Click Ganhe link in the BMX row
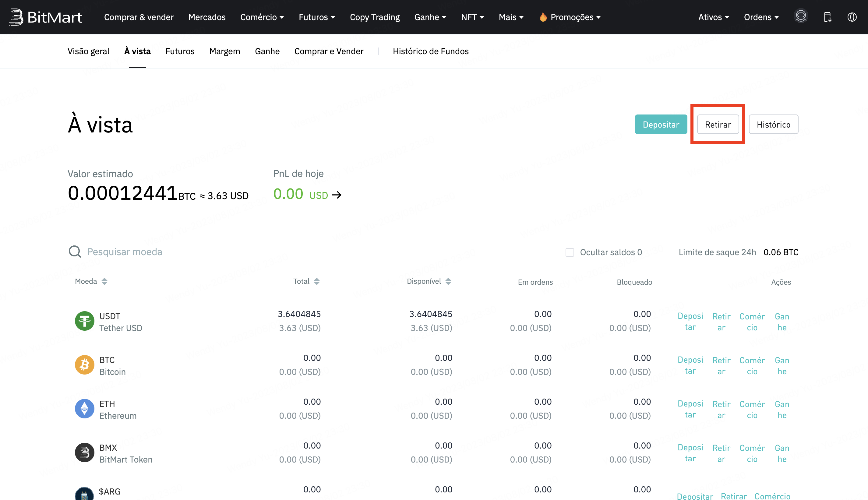868x500 pixels. coord(782,453)
